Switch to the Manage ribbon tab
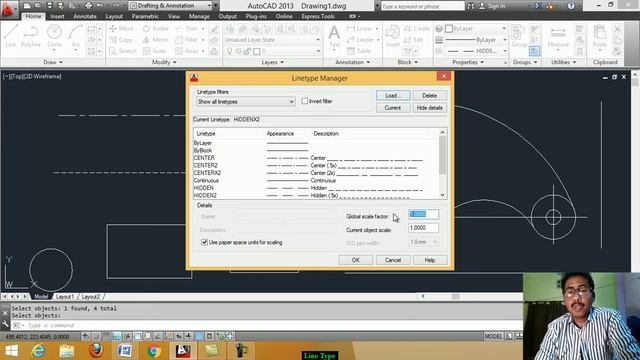 pyautogui.click(x=199, y=16)
